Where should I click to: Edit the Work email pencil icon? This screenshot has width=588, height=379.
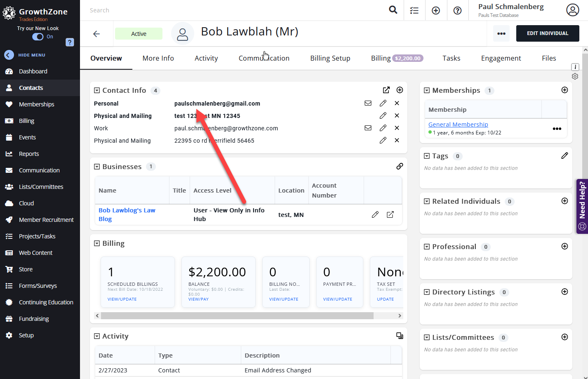click(383, 128)
